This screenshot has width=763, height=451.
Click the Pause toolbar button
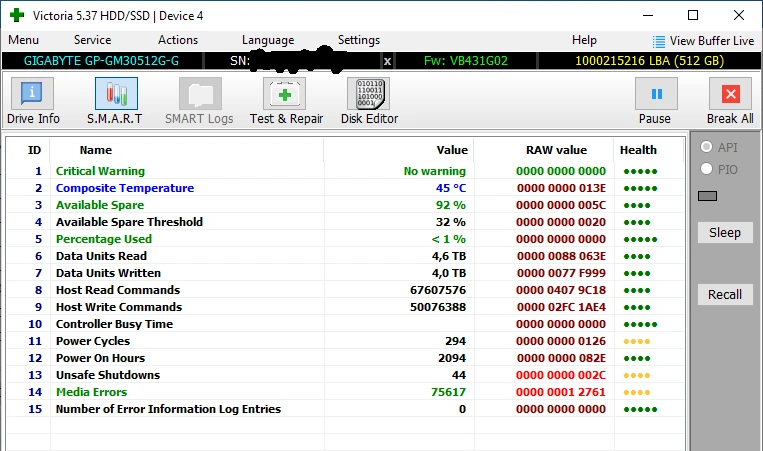[656, 93]
